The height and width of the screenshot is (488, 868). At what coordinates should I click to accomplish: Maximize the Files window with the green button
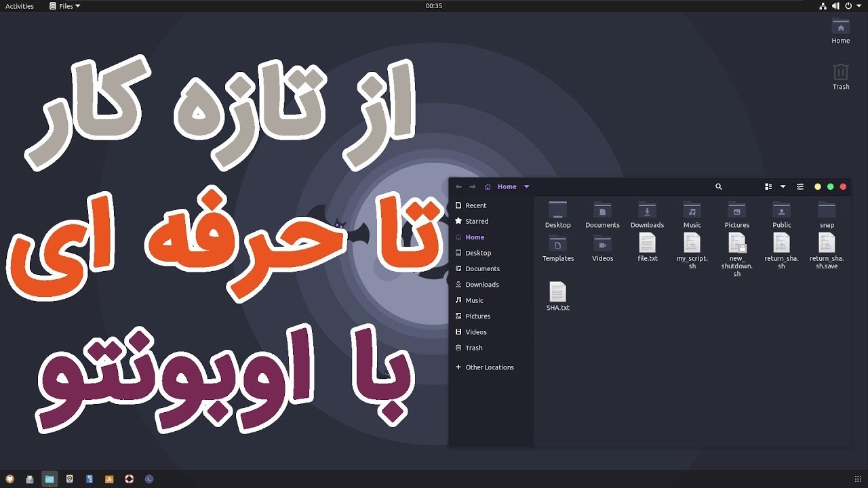(831, 186)
